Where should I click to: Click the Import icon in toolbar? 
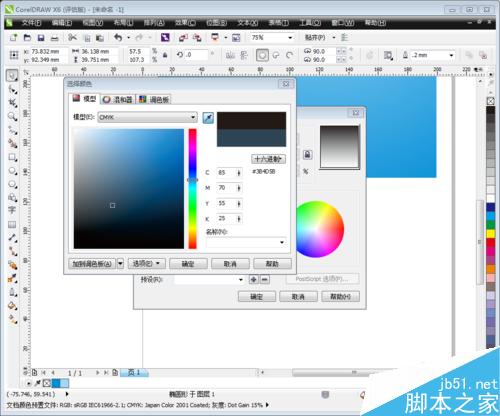click(183, 38)
